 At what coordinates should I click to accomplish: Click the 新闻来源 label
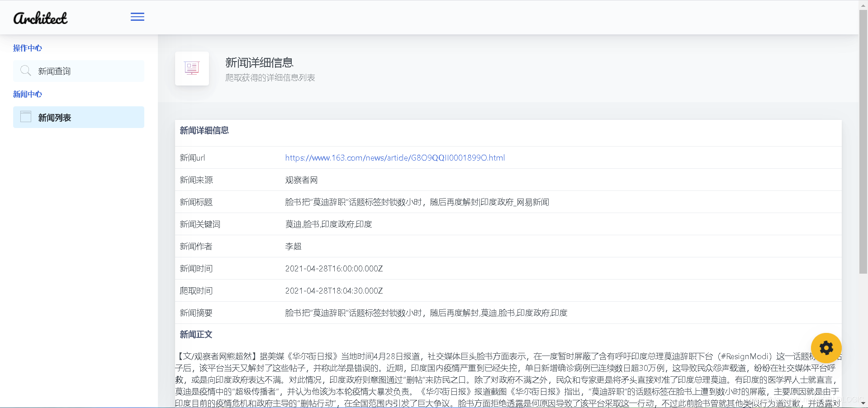click(x=196, y=180)
